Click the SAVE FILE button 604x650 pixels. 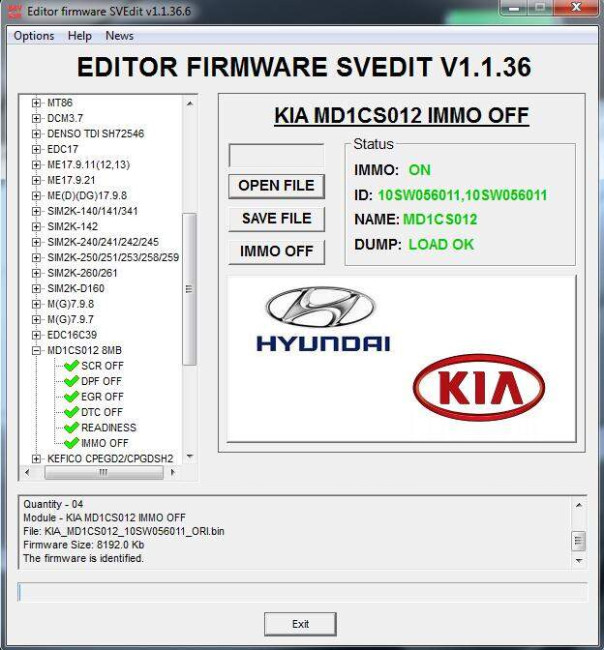coord(277,218)
